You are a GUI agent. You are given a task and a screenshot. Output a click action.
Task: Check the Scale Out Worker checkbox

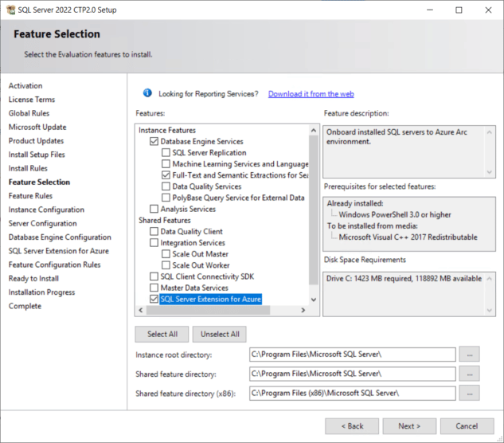[166, 265]
